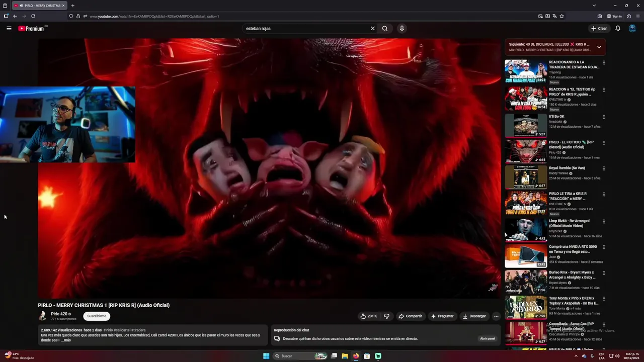The height and width of the screenshot is (362, 644).
Task: Click the taskbar Buscar search box
Action: coord(300,356)
